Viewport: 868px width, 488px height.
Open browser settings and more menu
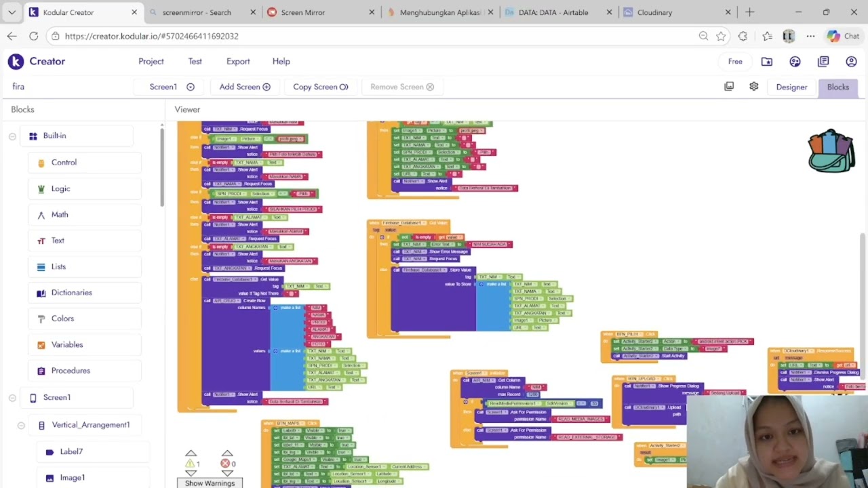pos(811,36)
